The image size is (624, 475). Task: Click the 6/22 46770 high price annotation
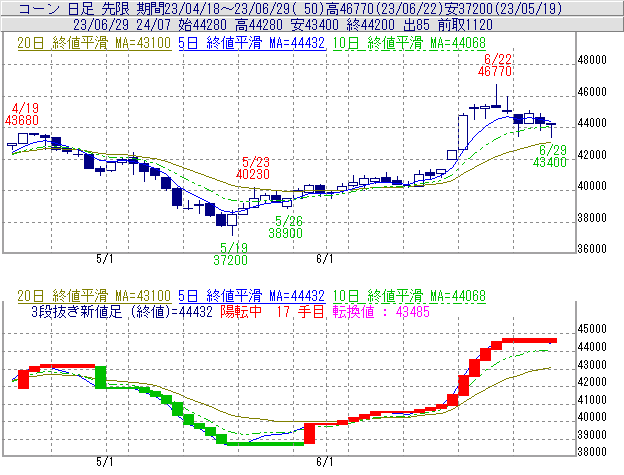click(495, 65)
